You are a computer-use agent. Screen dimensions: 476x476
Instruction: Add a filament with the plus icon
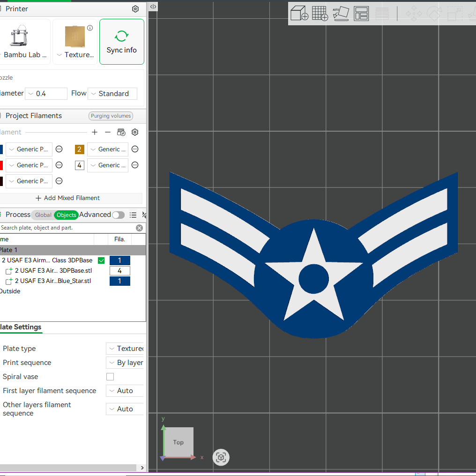click(95, 132)
